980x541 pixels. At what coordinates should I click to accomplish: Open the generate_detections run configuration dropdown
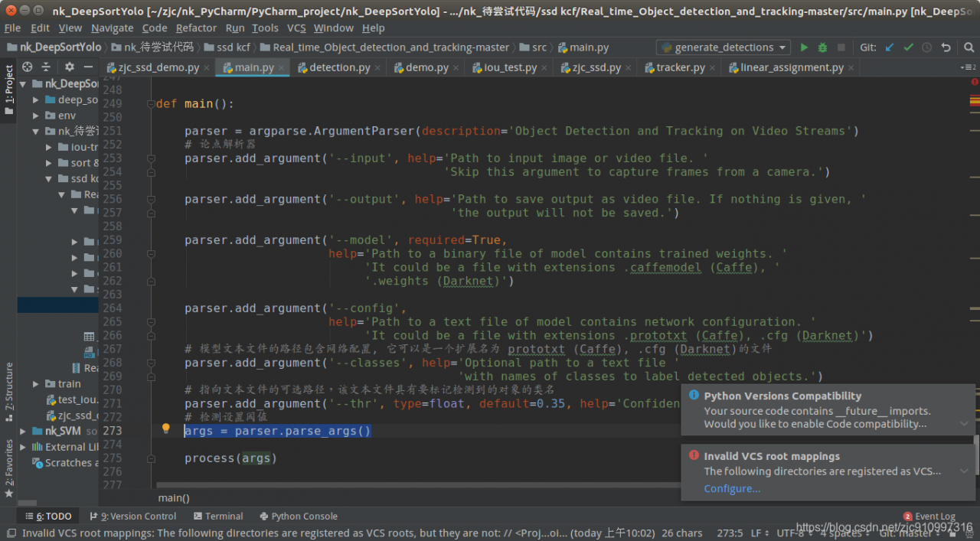point(724,47)
